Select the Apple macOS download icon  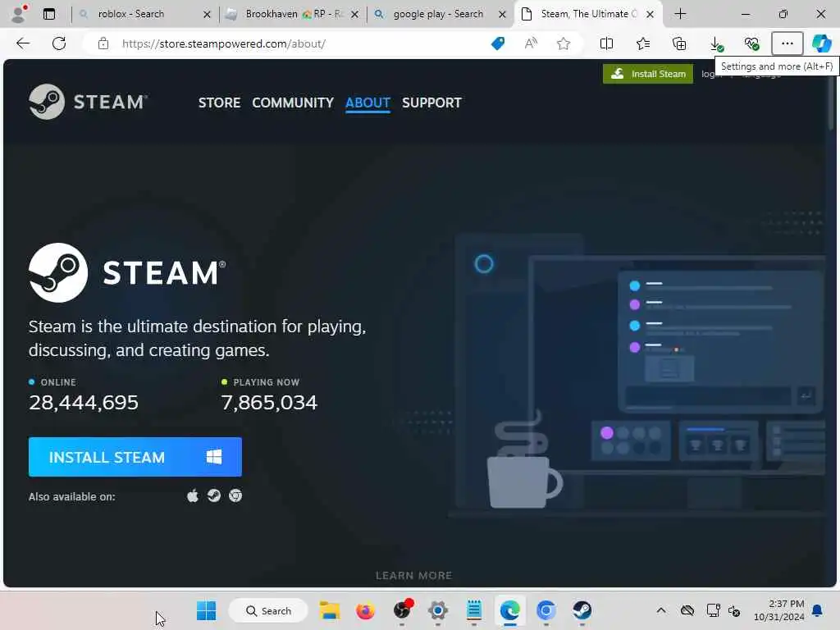click(193, 495)
